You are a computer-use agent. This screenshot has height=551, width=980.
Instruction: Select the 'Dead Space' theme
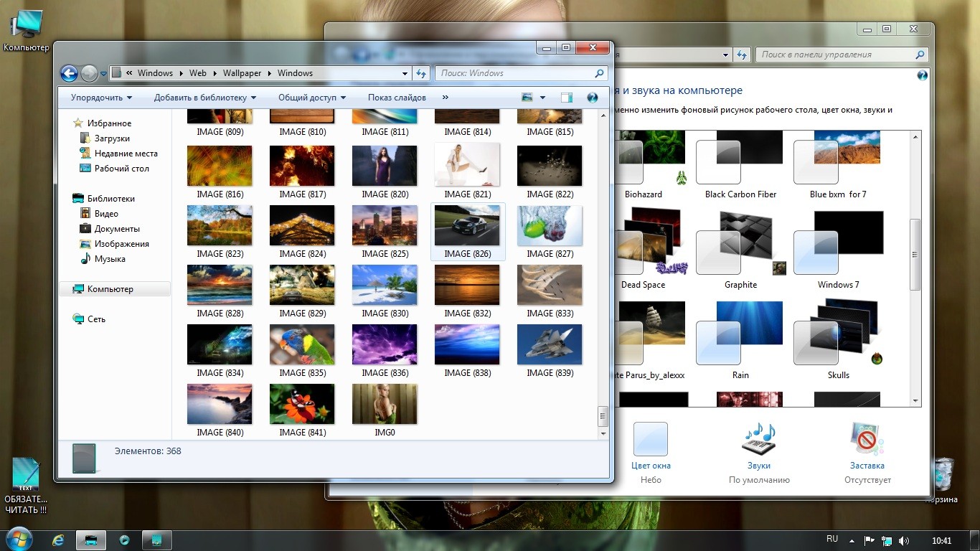[x=644, y=250]
